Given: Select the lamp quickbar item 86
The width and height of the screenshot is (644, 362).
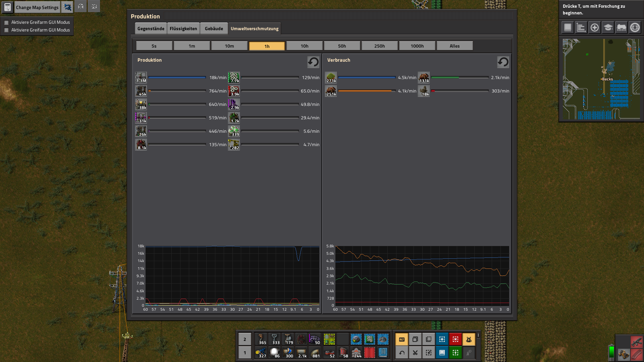Looking at the screenshot, I should click(274, 353).
